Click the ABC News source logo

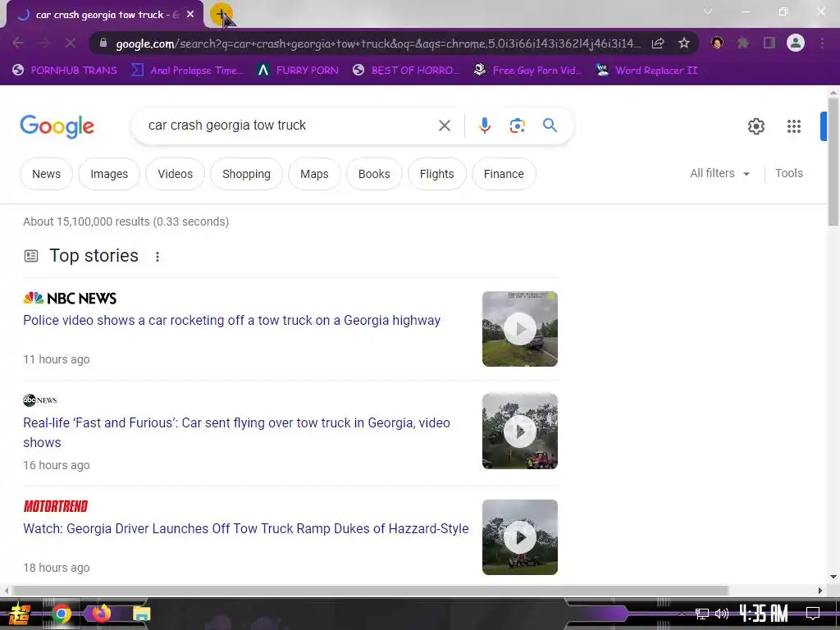39,400
